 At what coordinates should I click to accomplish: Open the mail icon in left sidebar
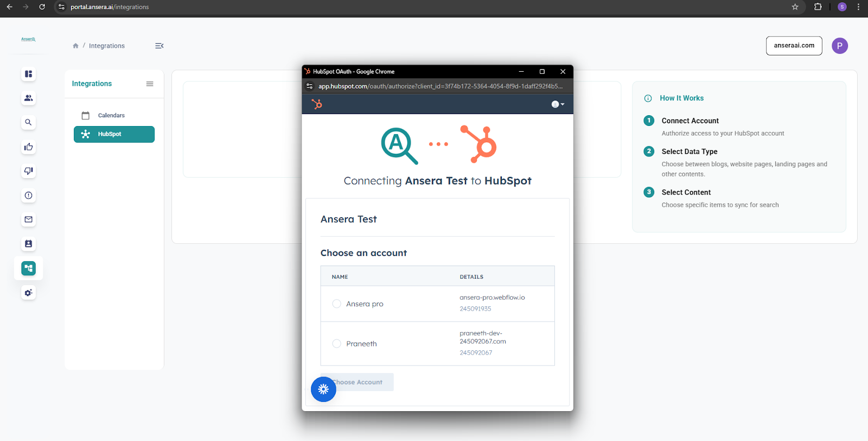pos(29,219)
